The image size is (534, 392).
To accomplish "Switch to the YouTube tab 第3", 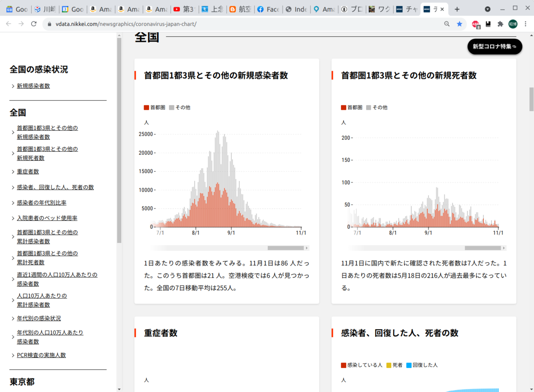I will pos(184,9).
